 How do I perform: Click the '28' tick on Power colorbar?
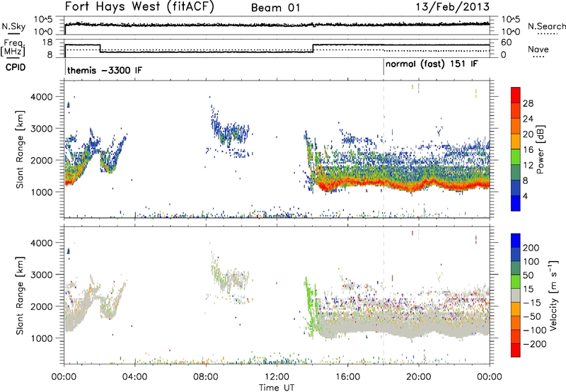click(x=528, y=103)
